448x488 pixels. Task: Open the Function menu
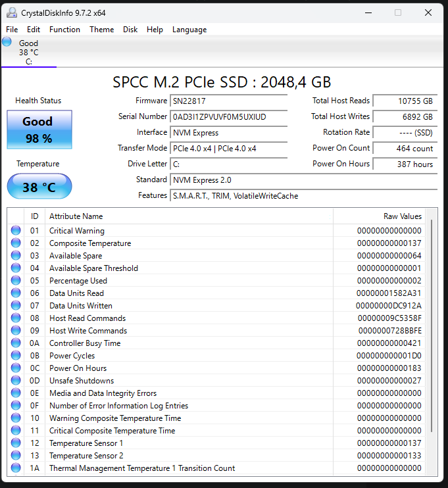click(x=64, y=30)
